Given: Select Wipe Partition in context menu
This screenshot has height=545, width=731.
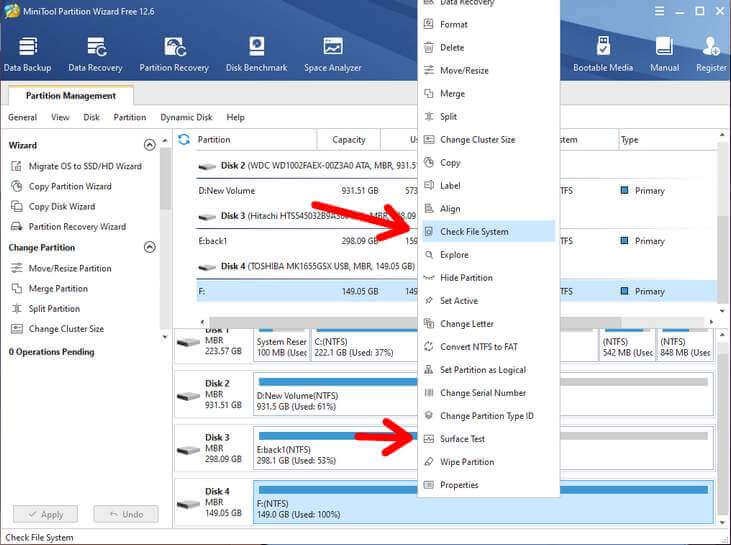Looking at the screenshot, I should pyautogui.click(x=488, y=462).
